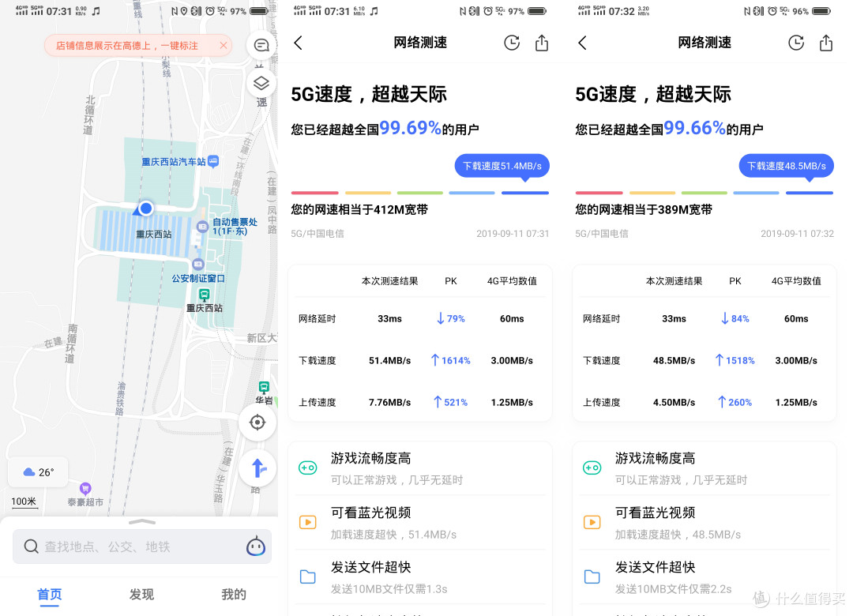Tap the 4.50MB/s upload speed cell
Screen dimensions: 853x616
point(674,402)
